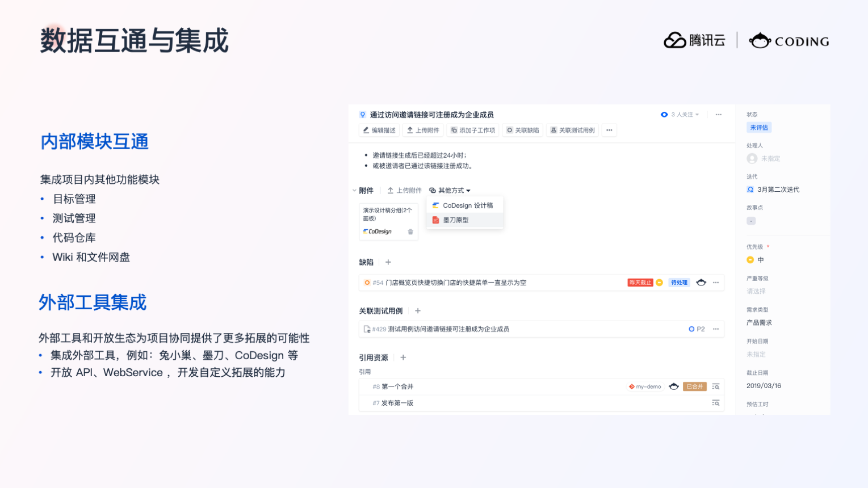Select CoDesign 设计稿 from the dropdown menu

pos(464,205)
